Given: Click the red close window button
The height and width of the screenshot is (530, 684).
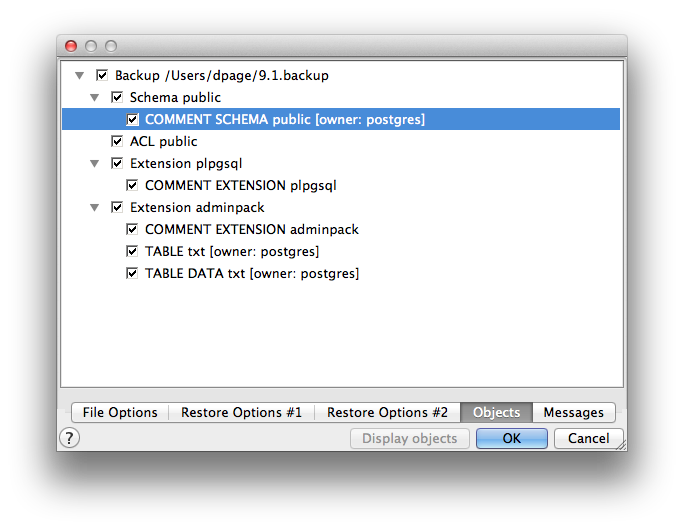Looking at the screenshot, I should point(71,46).
